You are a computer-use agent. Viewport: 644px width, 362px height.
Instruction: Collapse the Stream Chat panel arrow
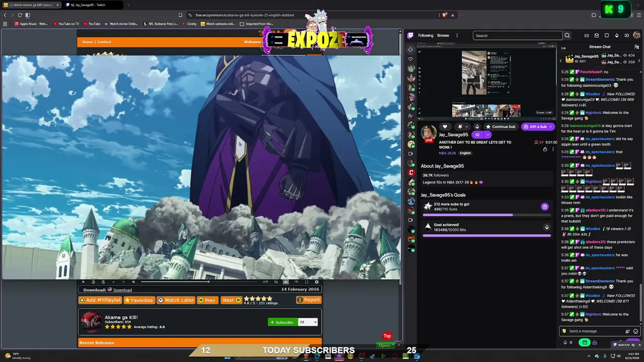(x=563, y=48)
